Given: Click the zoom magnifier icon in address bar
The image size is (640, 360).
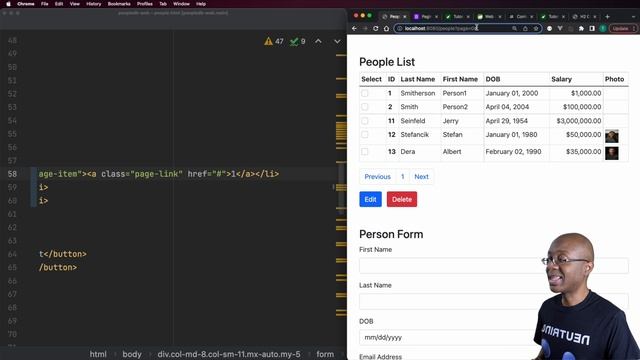Looking at the screenshot, I should [x=514, y=29].
